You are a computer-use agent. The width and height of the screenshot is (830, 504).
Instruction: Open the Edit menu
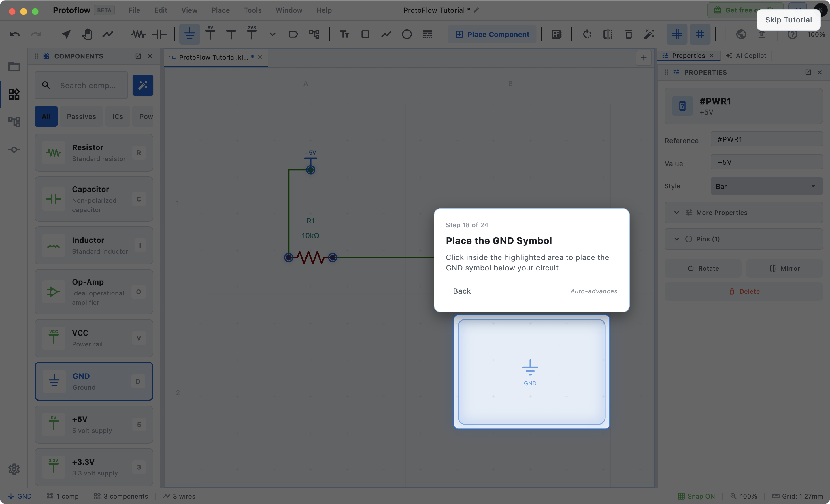click(x=161, y=10)
